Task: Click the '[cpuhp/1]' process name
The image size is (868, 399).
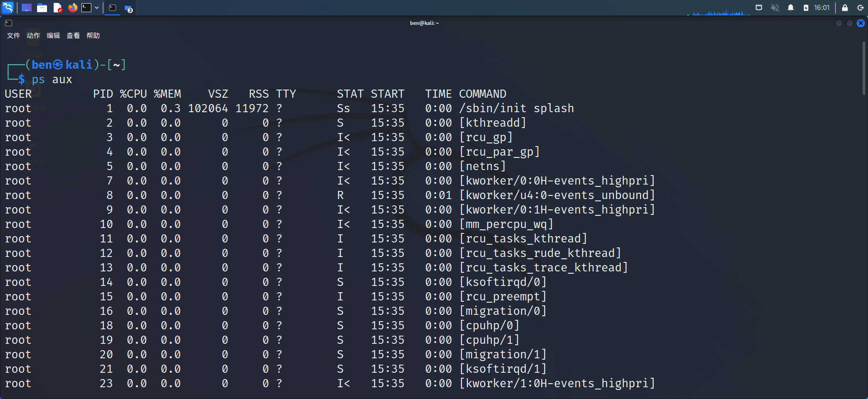Action: [490, 340]
